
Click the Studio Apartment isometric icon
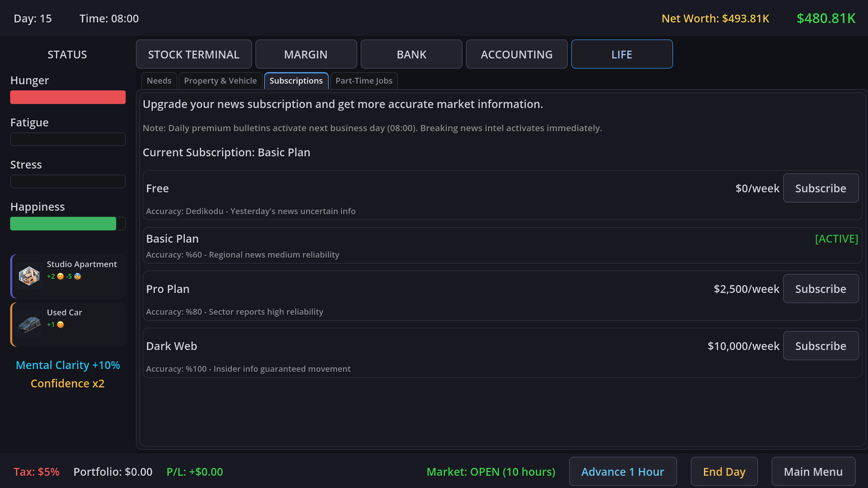click(29, 276)
